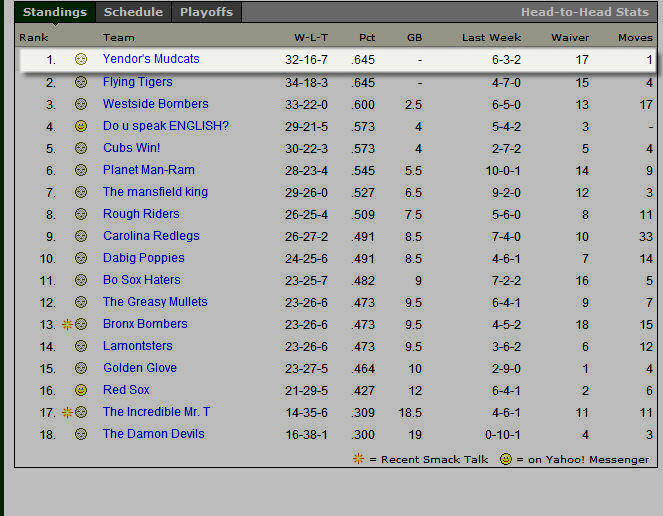Select the Standings tab

(x=55, y=12)
